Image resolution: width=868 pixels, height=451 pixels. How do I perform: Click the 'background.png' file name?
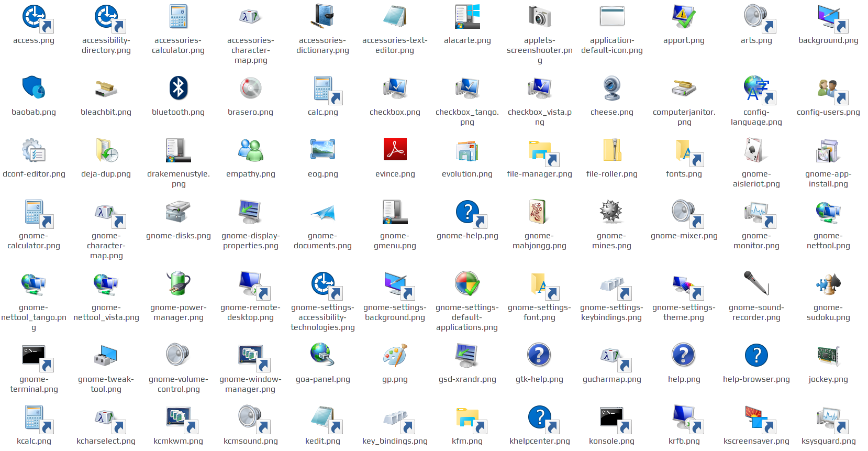coord(828,40)
